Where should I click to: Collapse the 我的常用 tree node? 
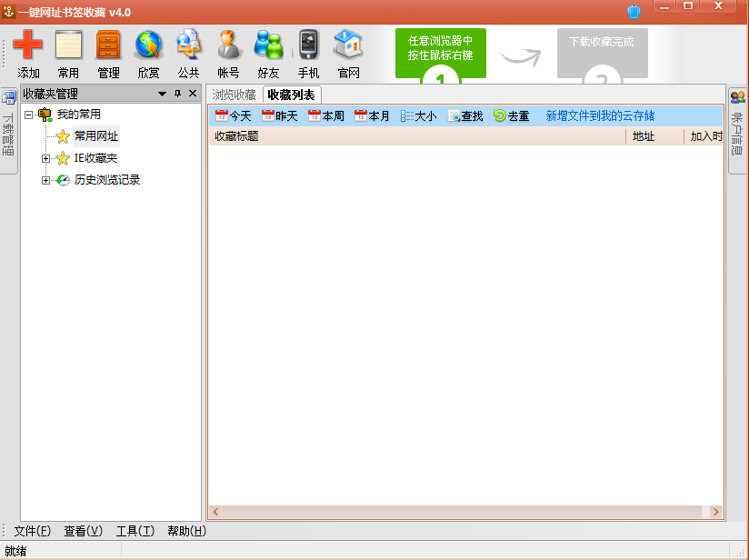click(29, 115)
